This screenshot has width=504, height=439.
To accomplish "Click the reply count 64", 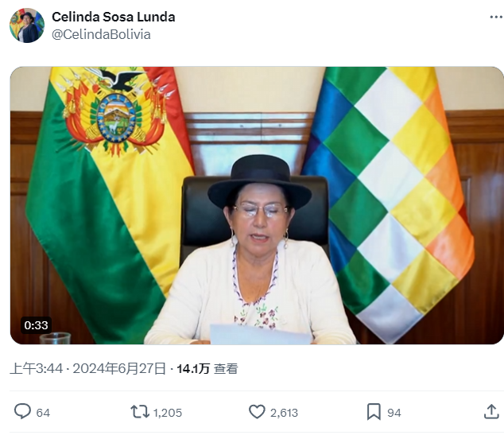I will pos(43,413).
